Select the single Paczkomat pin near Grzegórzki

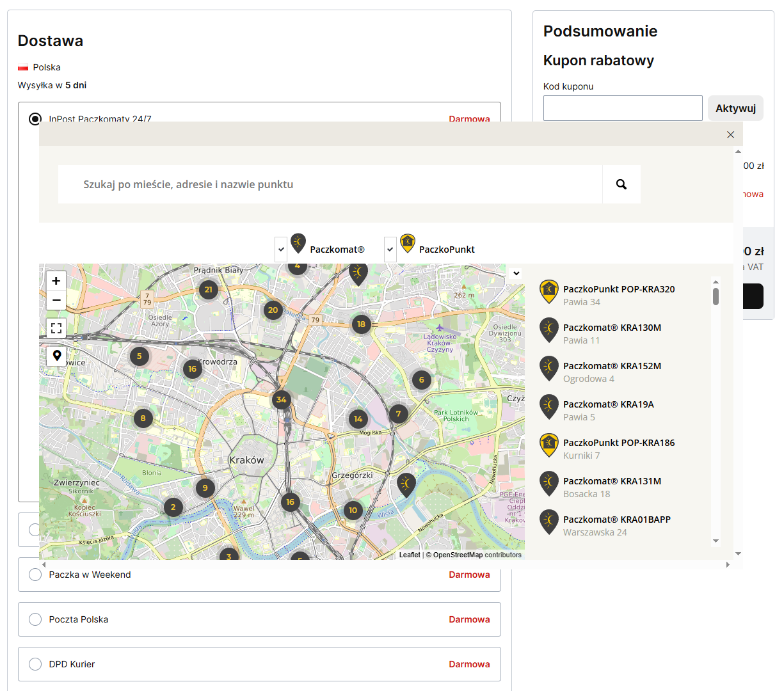coord(406,484)
